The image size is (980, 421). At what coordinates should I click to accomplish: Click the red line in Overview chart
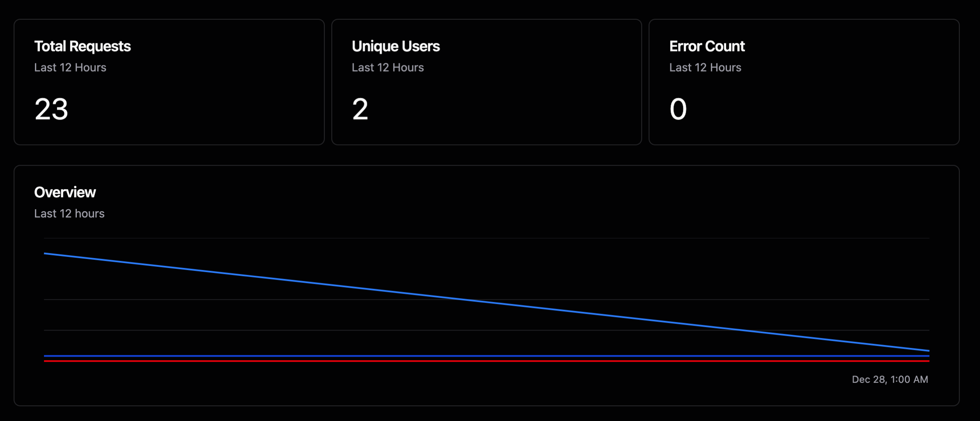[x=487, y=361]
